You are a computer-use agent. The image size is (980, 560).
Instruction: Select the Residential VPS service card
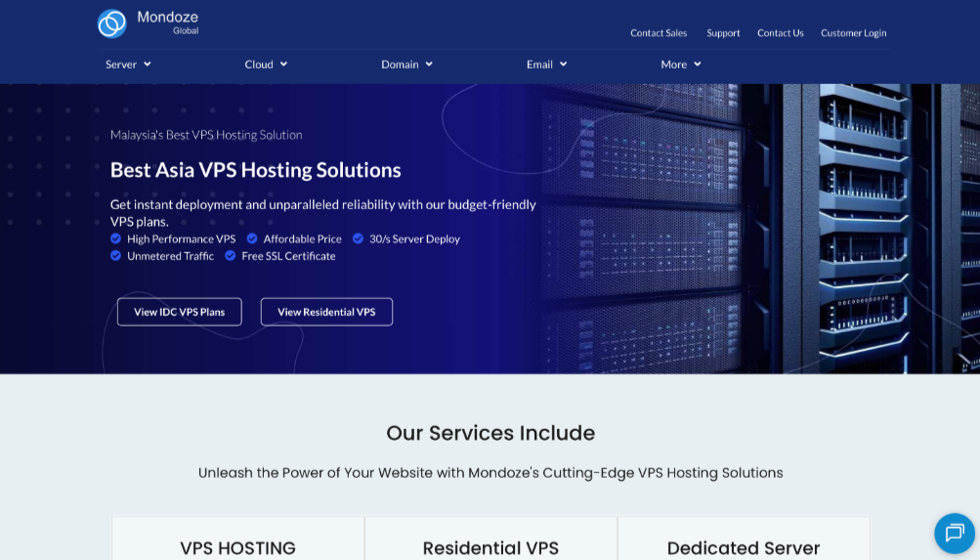[x=490, y=538]
